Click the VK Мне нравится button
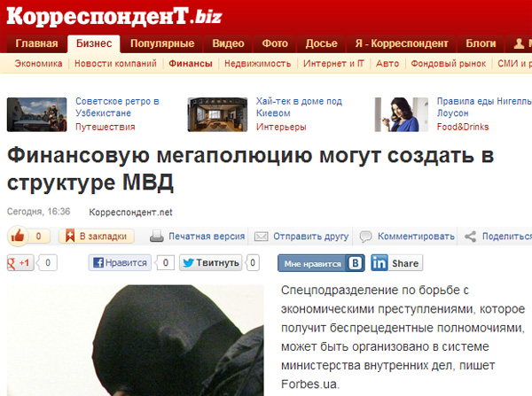Image resolution: width=532 pixels, height=396 pixels. click(x=321, y=263)
